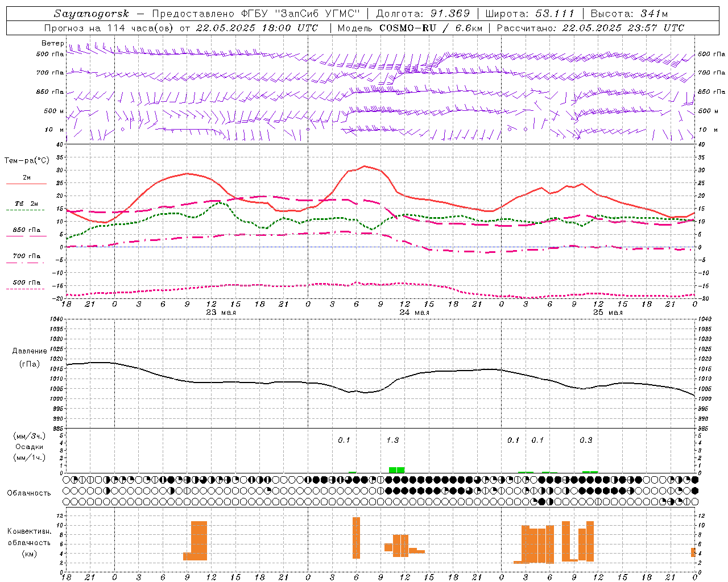728x582 pixels.
Task: Click the '10 м' wind level label on left
Action: coord(54,130)
